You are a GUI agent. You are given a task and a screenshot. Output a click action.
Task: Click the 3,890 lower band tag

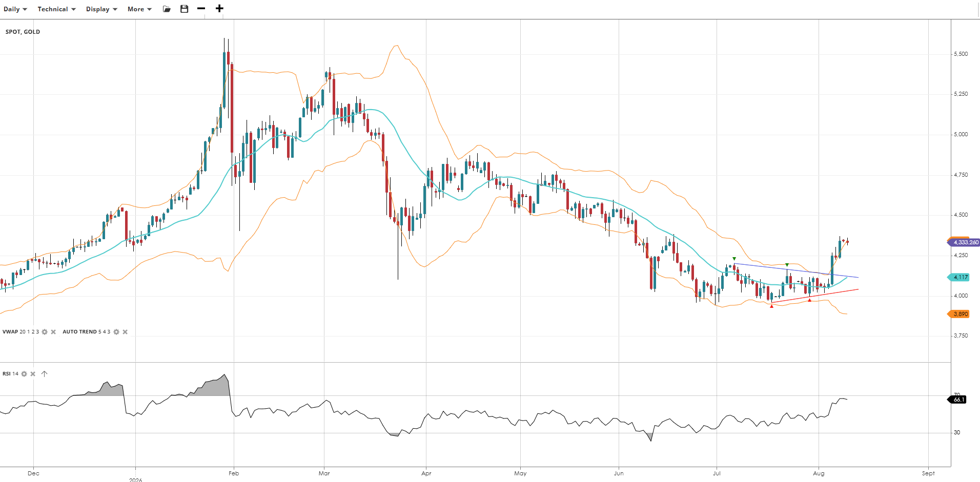click(959, 314)
